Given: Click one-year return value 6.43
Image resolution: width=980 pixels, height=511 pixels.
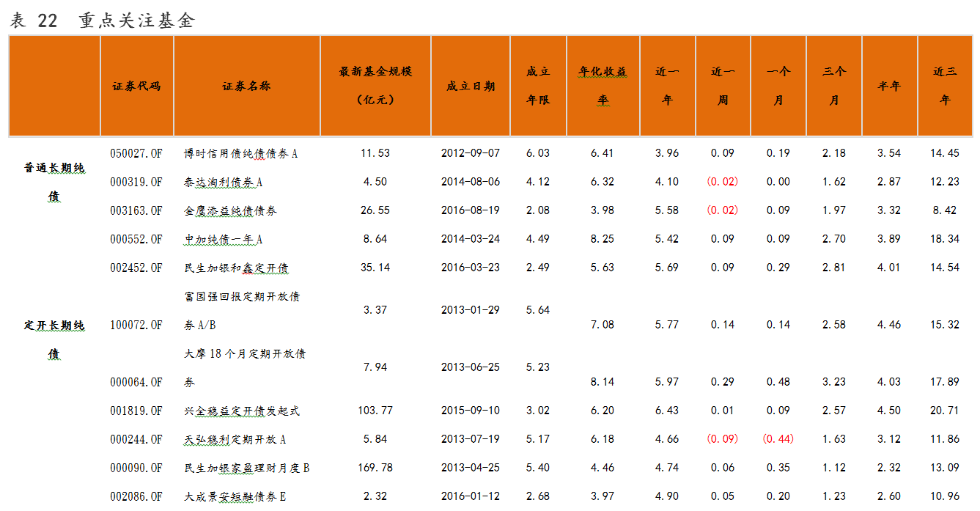Looking at the screenshot, I should point(667,411).
